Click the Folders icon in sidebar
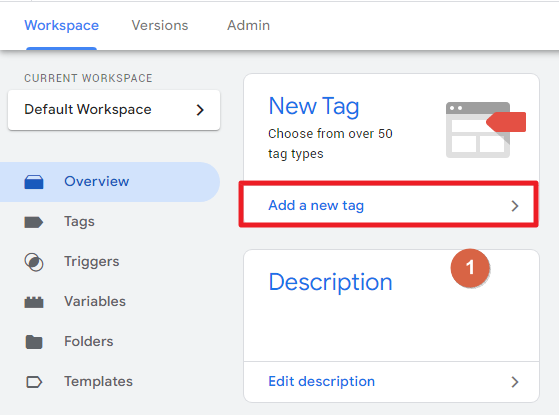The image size is (559, 415). click(x=34, y=342)
